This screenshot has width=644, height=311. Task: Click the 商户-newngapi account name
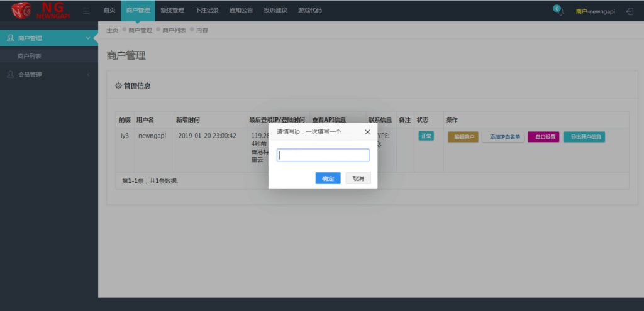click(x=595, y=11)
